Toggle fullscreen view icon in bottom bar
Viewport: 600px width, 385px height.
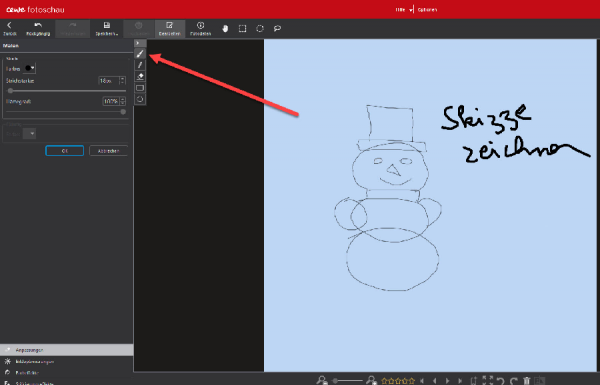point(486,380)
